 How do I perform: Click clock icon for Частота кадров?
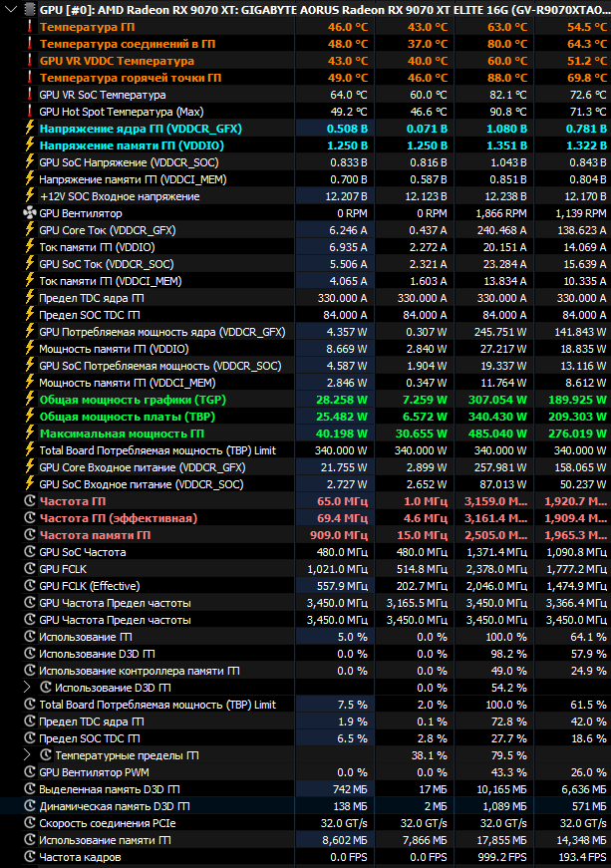coord(30,856)
